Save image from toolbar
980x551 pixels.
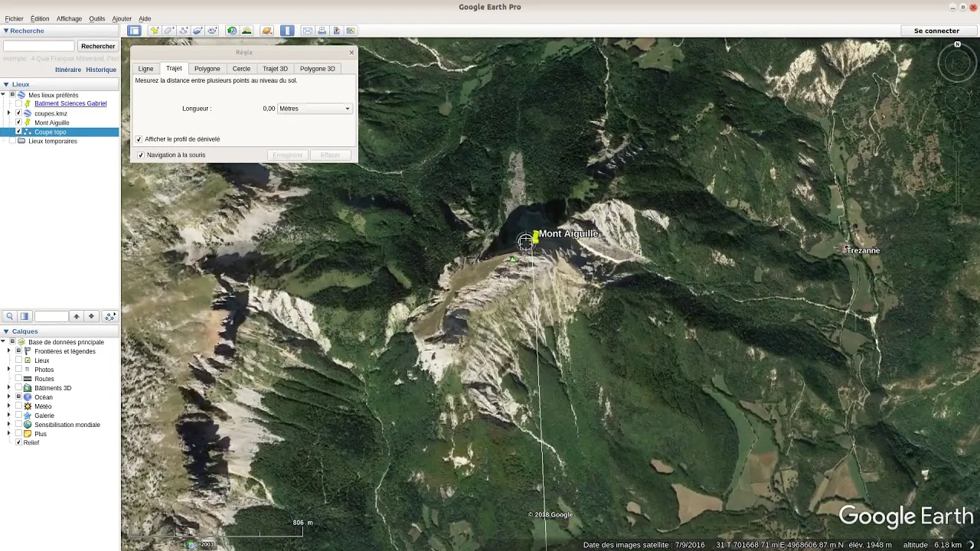coord(336,31)
